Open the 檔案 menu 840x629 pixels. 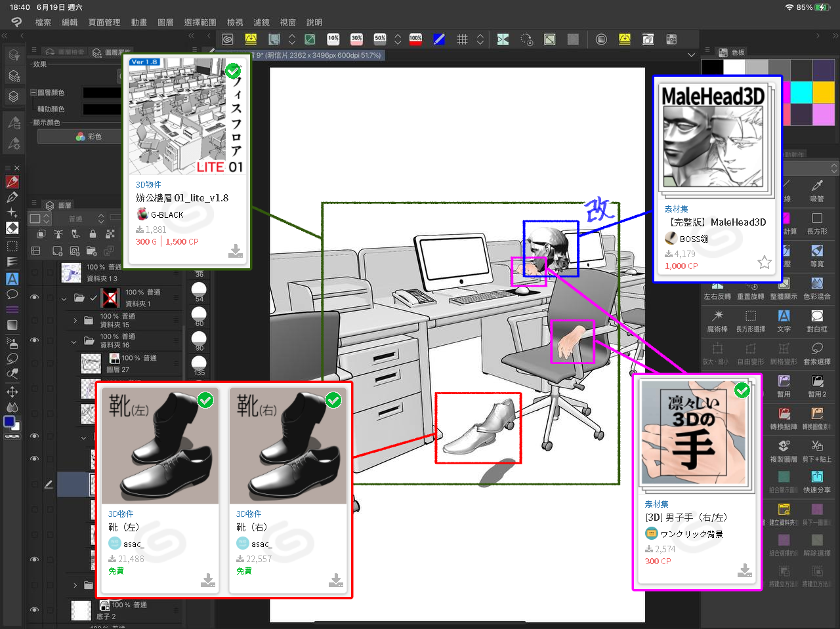tap(43, 22)
